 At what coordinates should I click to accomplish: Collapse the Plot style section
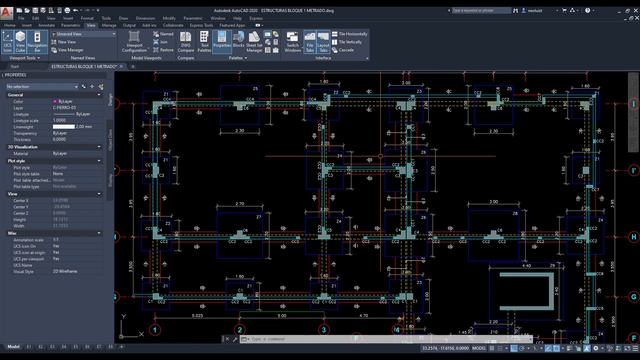pos(99,161)
